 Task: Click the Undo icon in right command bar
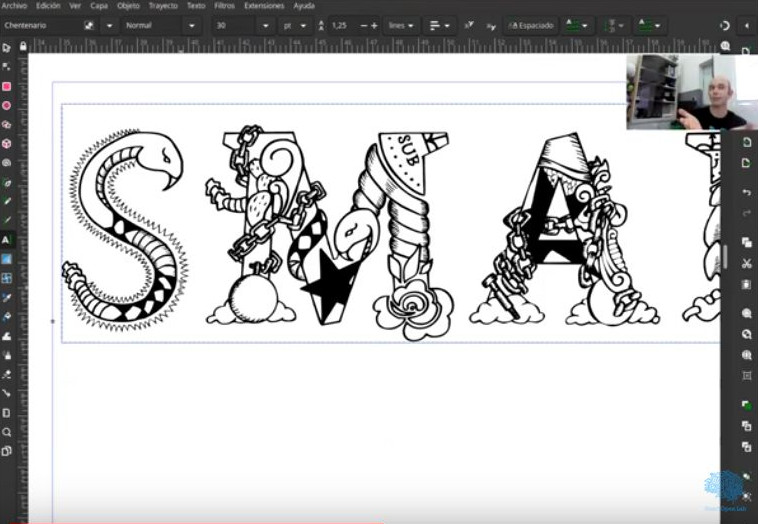coord(746,192)
